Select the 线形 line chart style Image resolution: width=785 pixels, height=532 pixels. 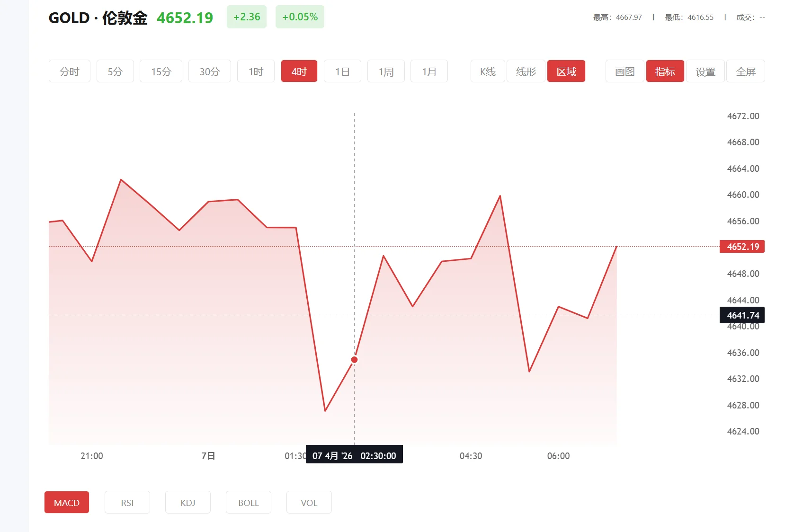[525, 71]
